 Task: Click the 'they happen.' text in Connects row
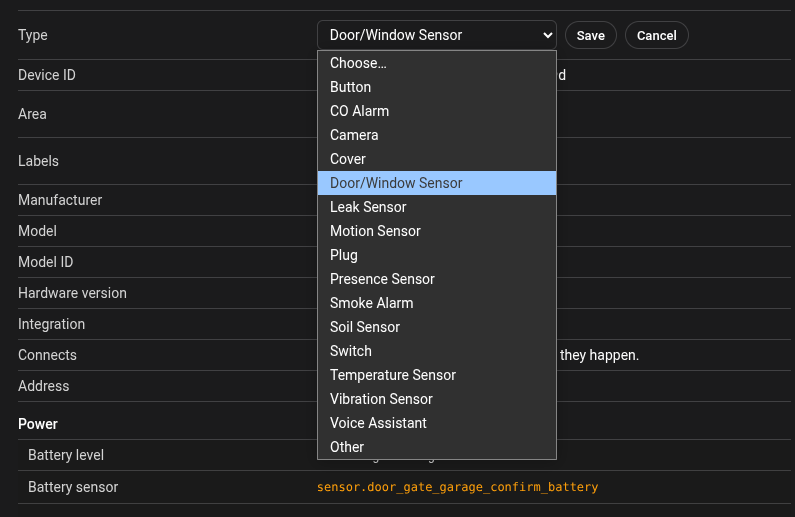point(599,355)
